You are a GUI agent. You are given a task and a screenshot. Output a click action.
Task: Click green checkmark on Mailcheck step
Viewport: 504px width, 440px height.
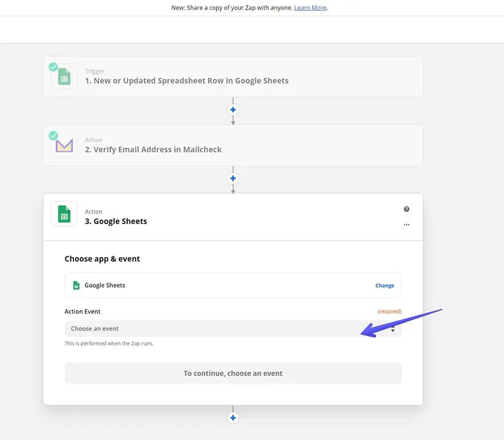click(53, 136)
